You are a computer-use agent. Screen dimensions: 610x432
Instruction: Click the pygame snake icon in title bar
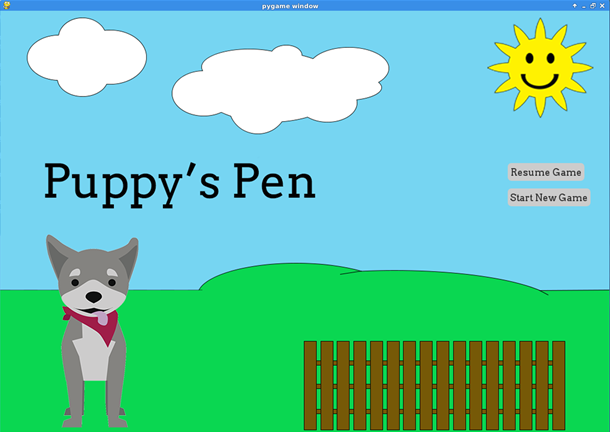pos(5,5)
